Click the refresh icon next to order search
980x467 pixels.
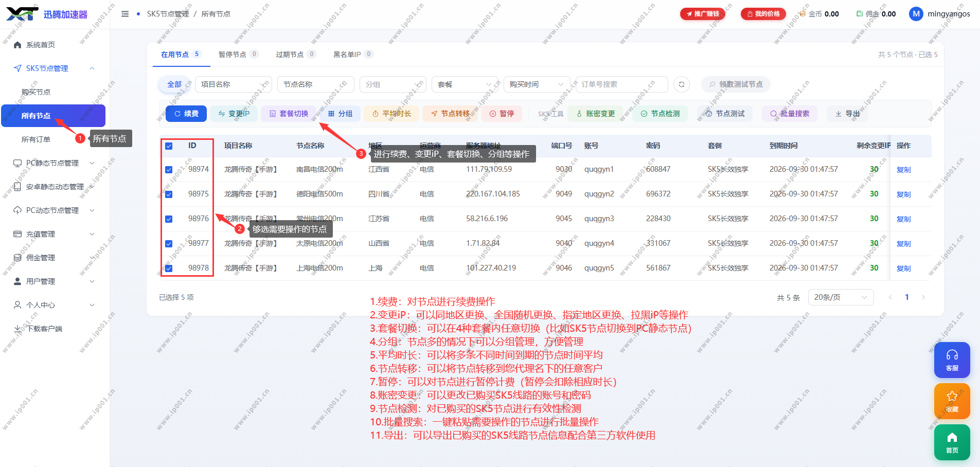click(x=682, y=84)
